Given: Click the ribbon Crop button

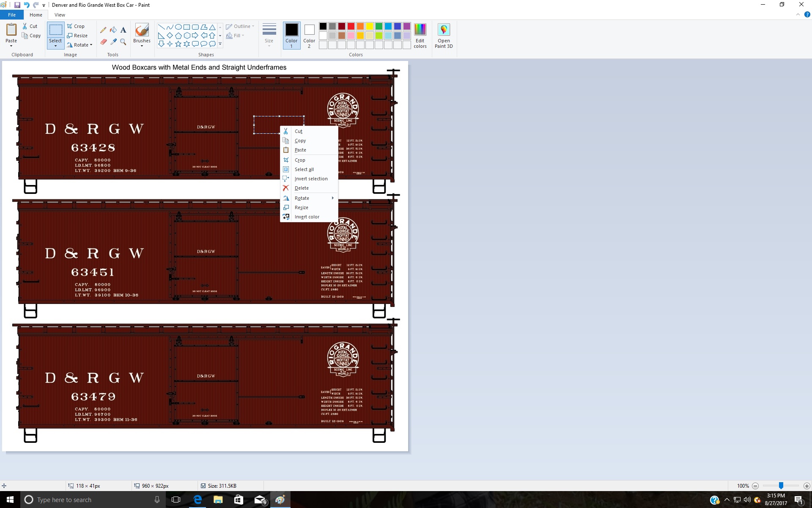Looking at the screenshot, I should (x=76, y=26).
